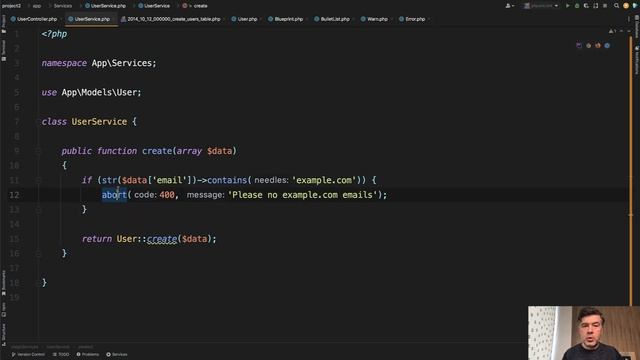Click the Debug bug icon

click(x=577, y=6)
